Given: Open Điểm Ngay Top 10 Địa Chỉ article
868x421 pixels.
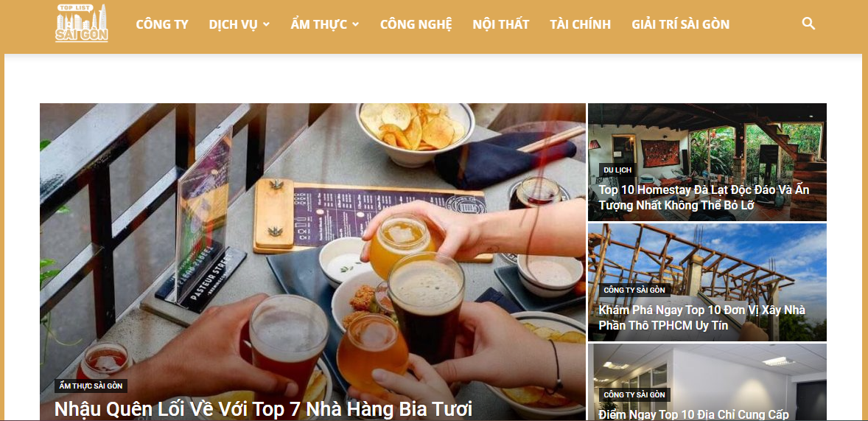Looking at the screenshot, I should (693, 414).
